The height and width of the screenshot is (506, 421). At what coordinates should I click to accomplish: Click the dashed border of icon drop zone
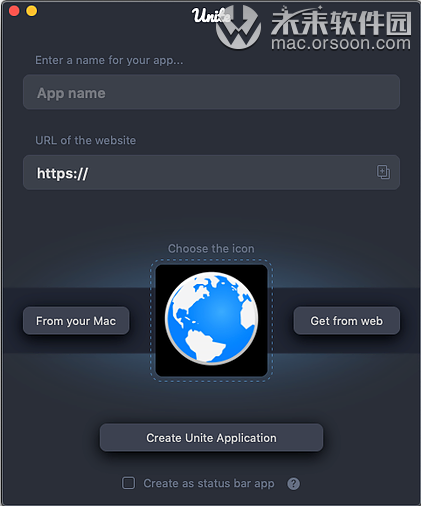(x=211, y=261)
